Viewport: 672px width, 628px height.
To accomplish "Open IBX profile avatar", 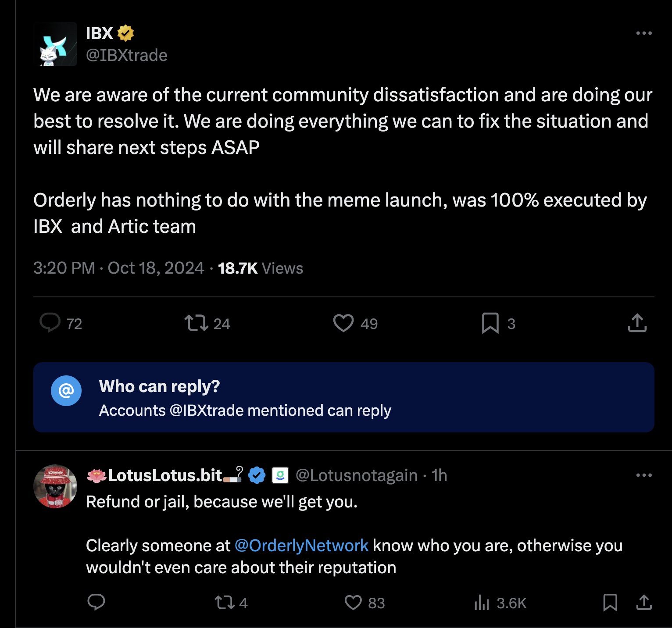I will point(55,44).
